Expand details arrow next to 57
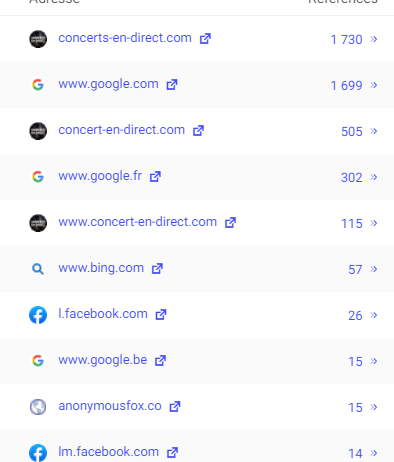 click(374, 269)
